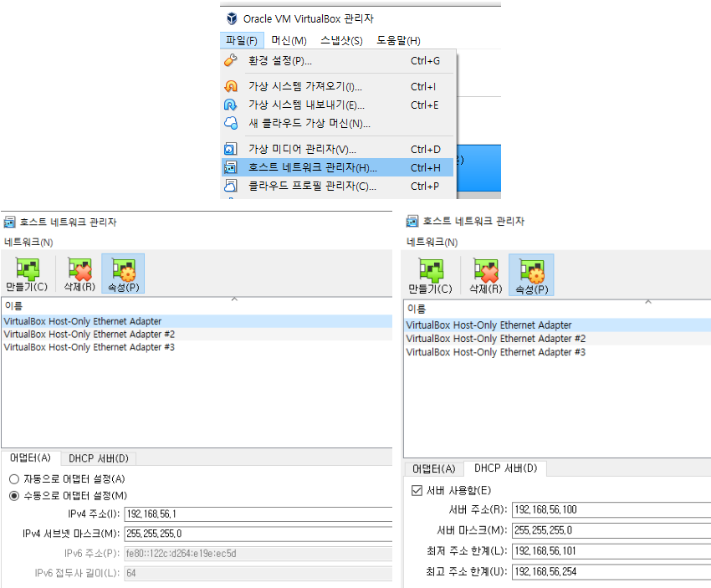Click the disabled IPv6 주소(P) field

(x=258, y=554)
